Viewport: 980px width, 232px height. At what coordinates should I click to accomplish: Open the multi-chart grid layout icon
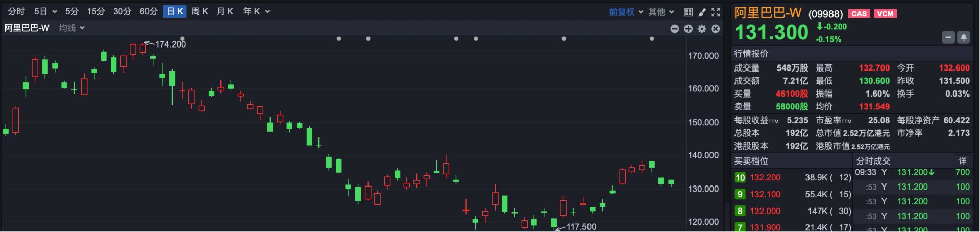point(688,12)
